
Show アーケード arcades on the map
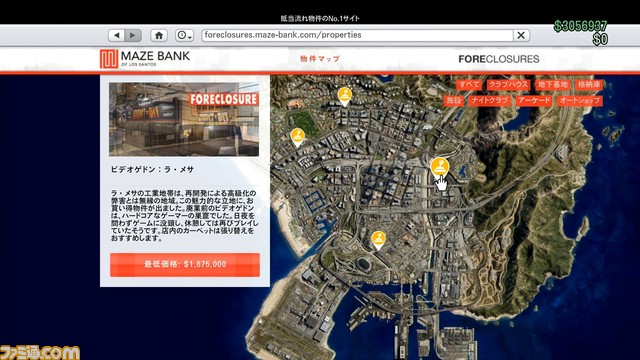click(x=534, y=100)
